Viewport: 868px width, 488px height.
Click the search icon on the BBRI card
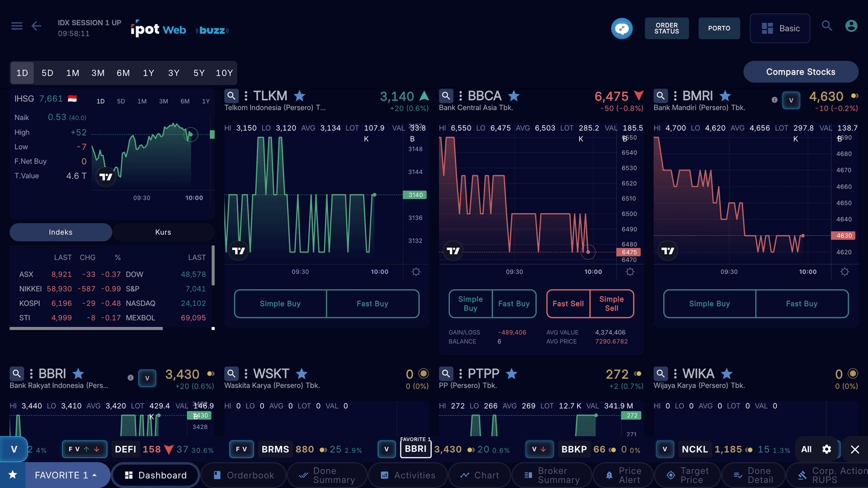coord(17,374)
